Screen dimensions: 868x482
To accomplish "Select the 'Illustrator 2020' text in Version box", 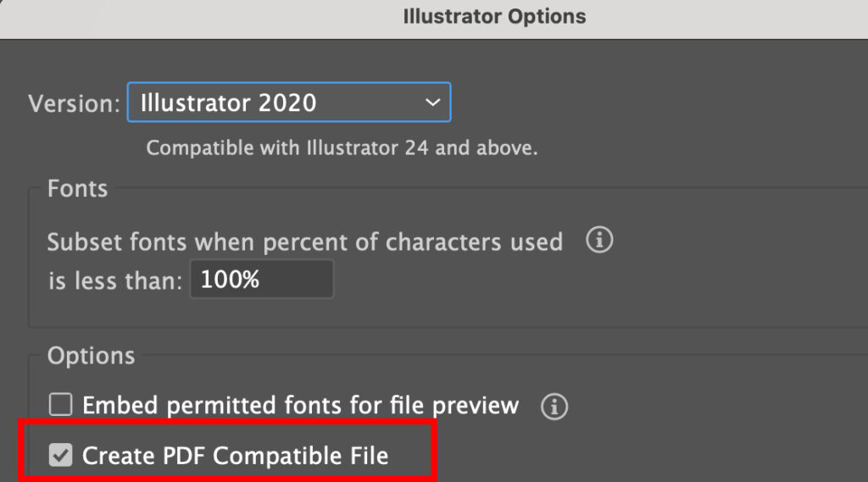I will 229,103.
